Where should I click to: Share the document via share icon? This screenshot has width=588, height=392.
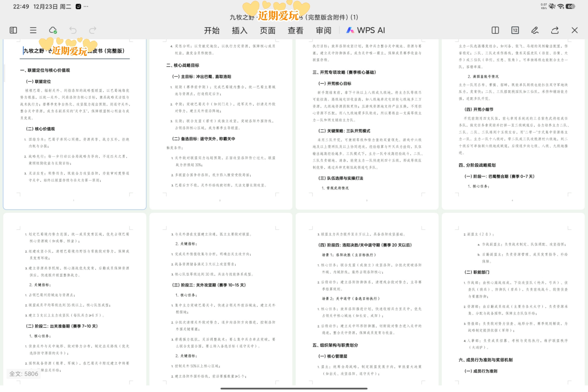[555, 30]
